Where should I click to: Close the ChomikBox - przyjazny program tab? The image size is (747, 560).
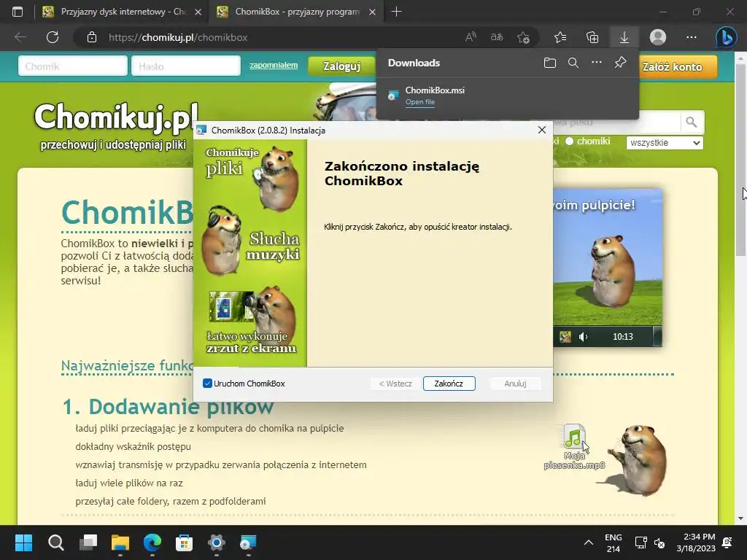coord(373,12)
